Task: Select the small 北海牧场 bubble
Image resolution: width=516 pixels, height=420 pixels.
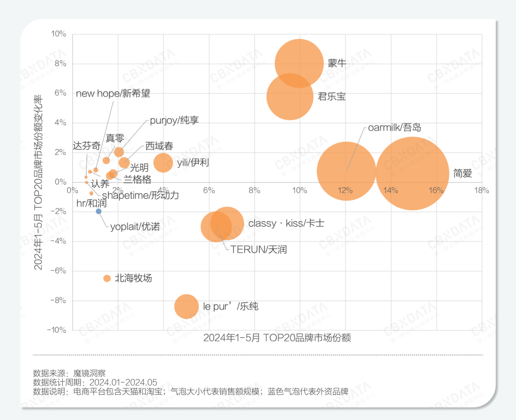Action: tap(107, 279)
